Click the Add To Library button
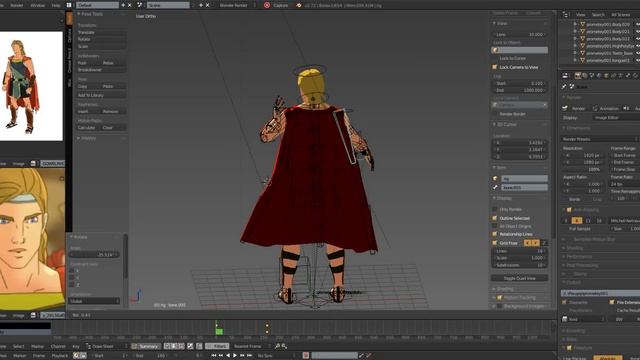This screenshot has height=360, width=640. (x=101, y=95)
